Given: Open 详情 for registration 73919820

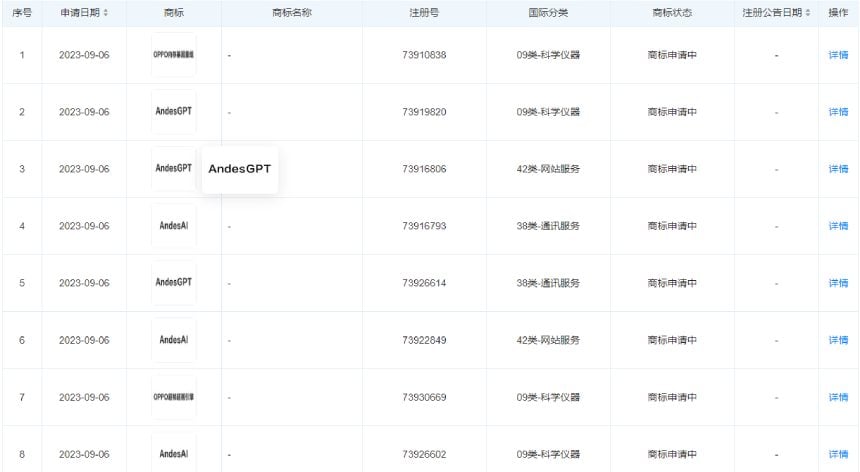Looking at the screenshot, I should click(838, 112).
